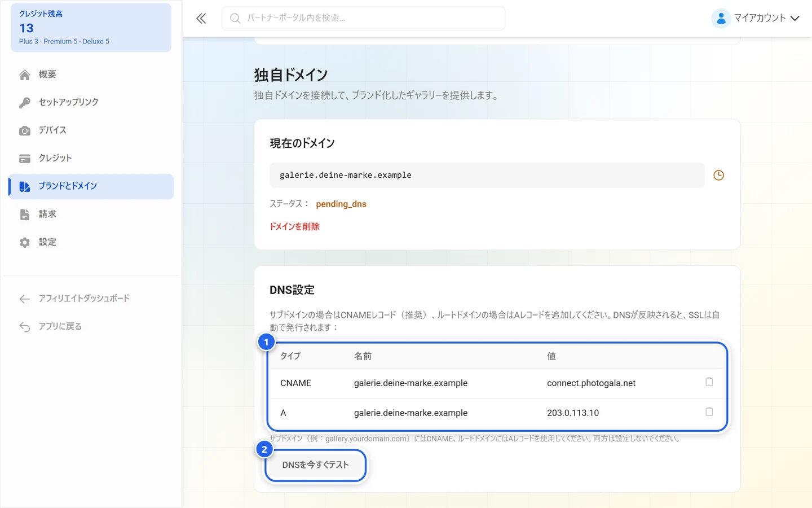Screen dimensions: 812x508
Task: Click the タイプ column header
Action: (x=290, y=356)
